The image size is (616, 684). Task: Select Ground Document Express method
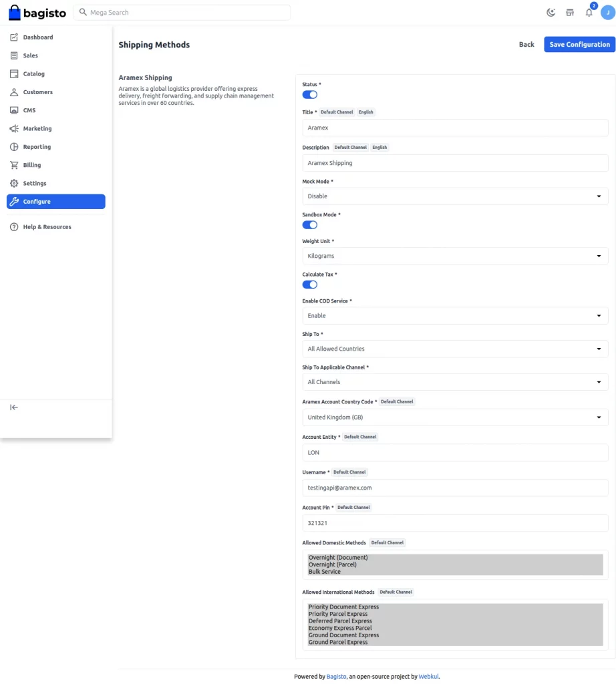point(456,635)
